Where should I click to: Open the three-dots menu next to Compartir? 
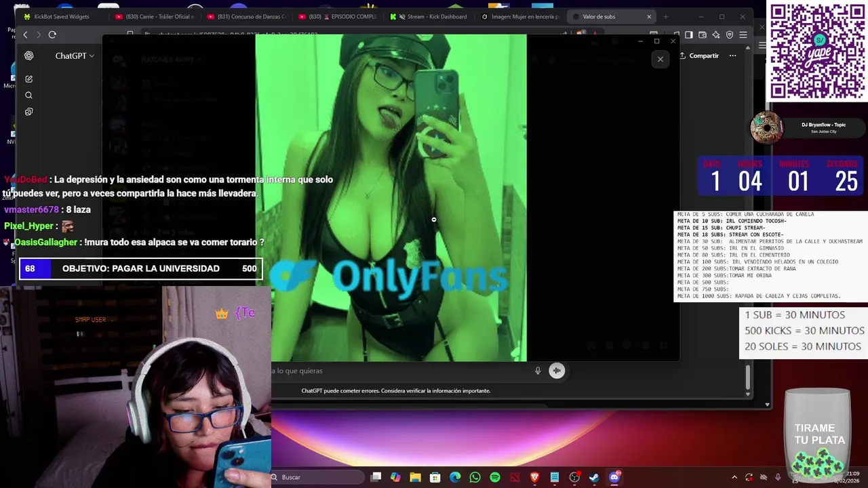click(x=732, y=56)
